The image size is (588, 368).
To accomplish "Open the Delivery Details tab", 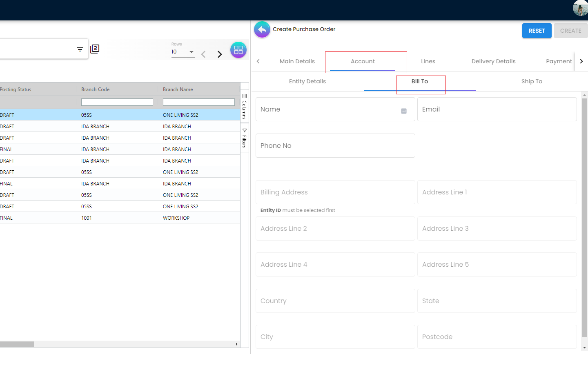I will (x=493, y=61).
